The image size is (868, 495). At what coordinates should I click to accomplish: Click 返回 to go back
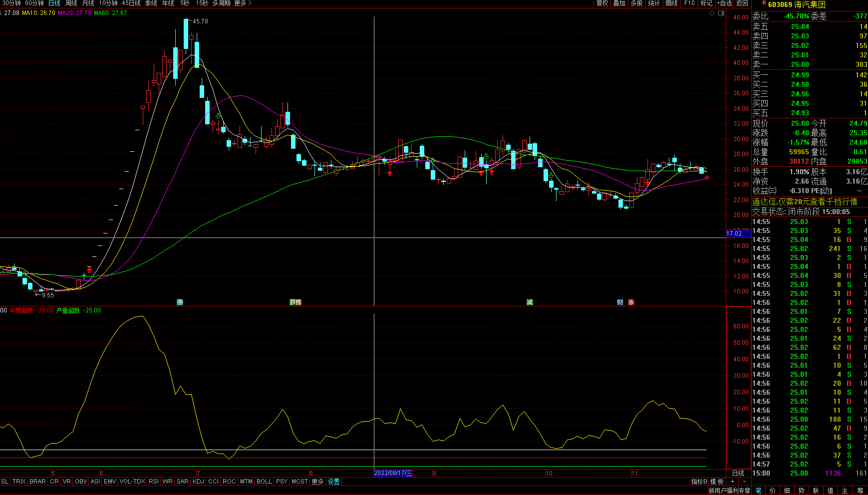[x=742, y=3]
